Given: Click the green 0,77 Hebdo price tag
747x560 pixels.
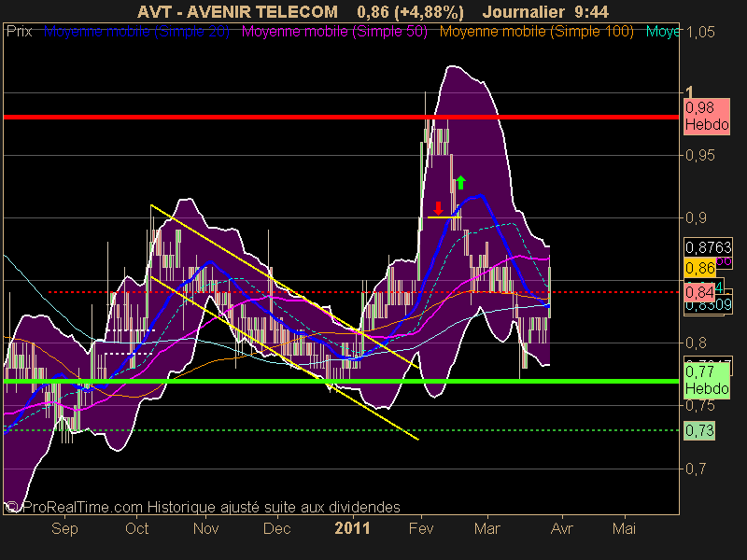Looking at the screenshot, I should (707, 381).
